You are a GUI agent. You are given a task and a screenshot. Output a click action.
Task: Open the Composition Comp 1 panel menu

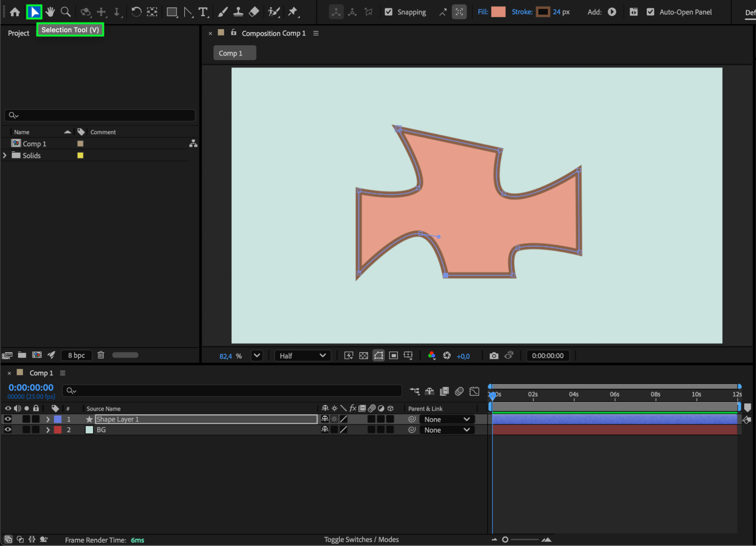coord(316,33)
